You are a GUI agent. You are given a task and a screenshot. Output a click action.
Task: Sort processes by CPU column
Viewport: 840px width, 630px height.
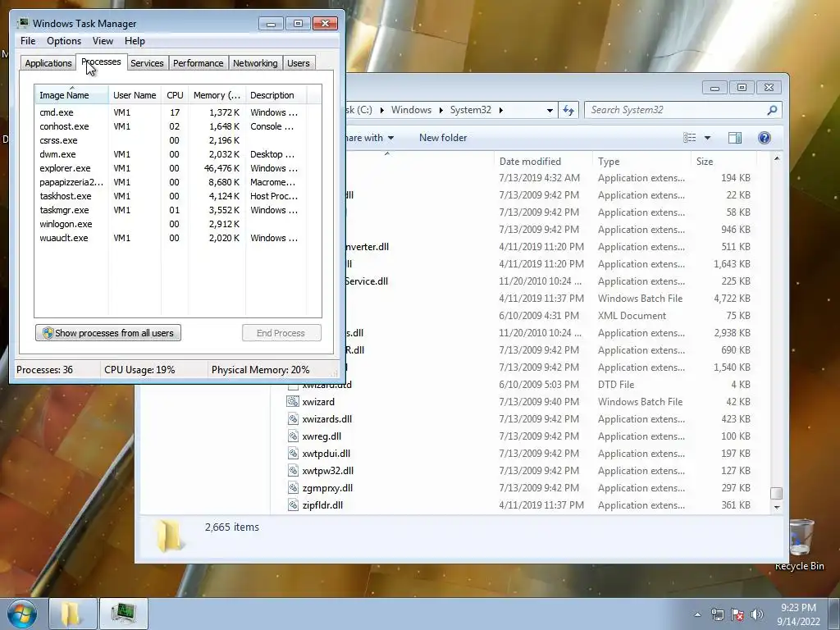175,95
